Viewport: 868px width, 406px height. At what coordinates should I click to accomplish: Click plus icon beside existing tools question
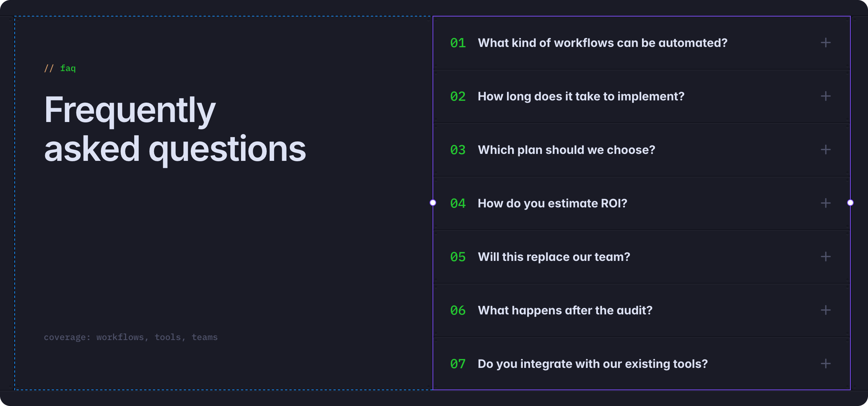[825, 364]
